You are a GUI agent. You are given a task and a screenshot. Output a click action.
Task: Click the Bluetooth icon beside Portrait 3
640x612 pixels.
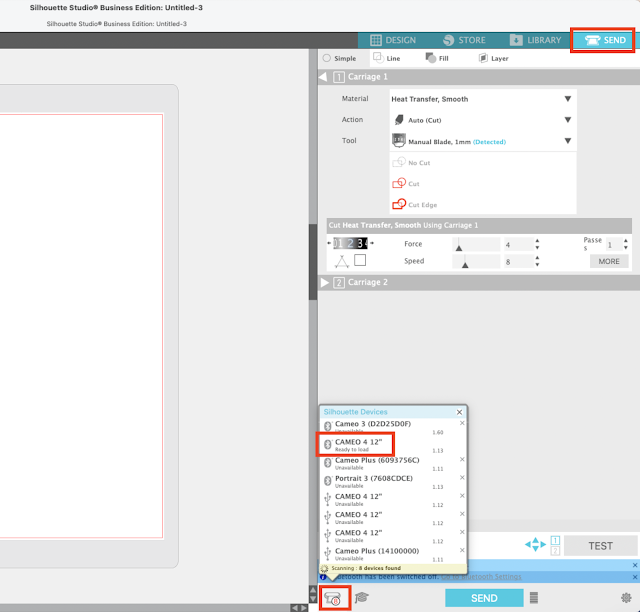point(327,481)
